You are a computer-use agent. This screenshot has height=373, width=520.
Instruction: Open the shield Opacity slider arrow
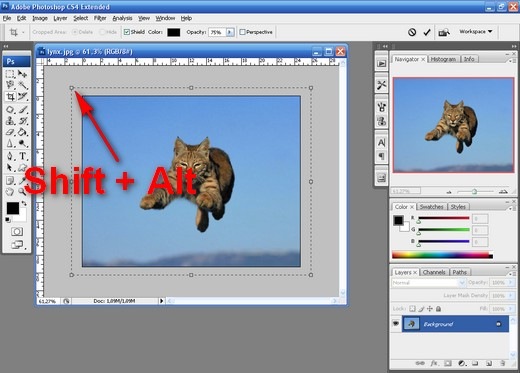tap(230, 32)
